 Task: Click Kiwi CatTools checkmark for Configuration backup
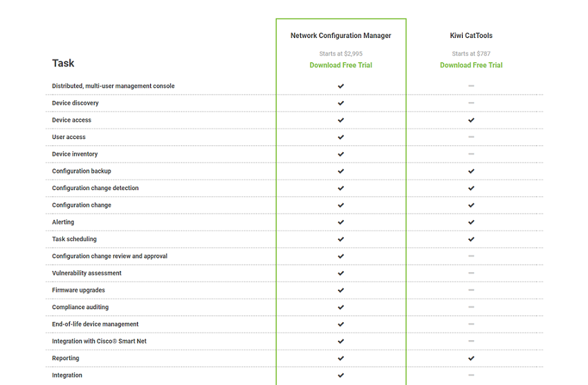pyautogui.click(x=471, y=171)
